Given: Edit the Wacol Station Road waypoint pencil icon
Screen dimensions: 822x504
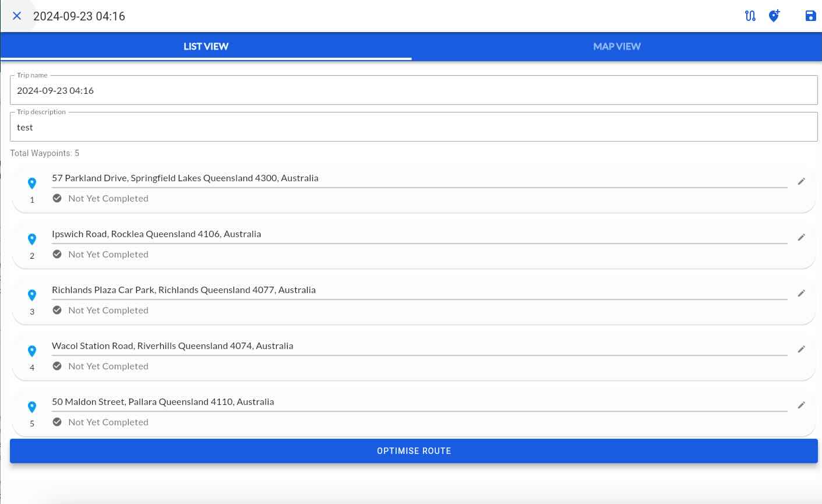Looking at the screenshot, I should [802, 349].
